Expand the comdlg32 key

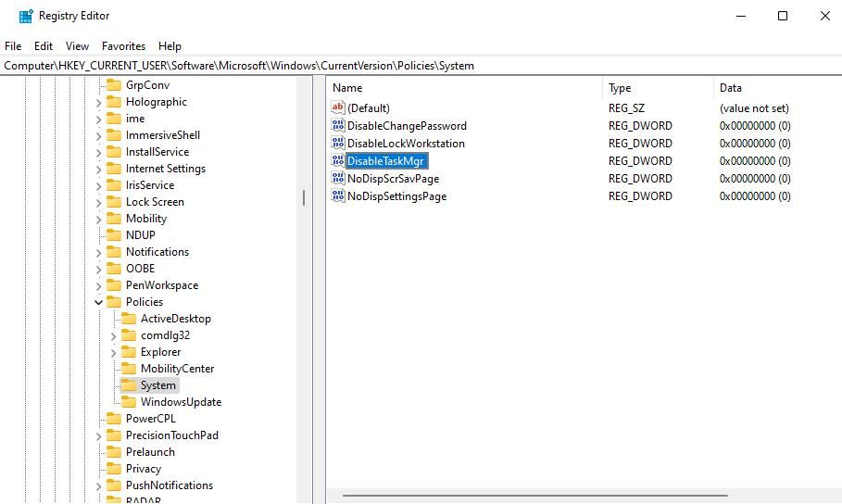tap(114, 335)
